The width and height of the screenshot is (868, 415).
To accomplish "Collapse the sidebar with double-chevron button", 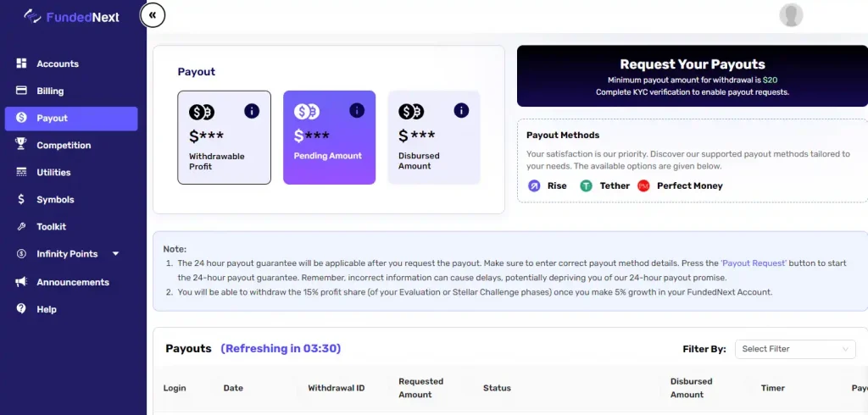I will click(x=153, y=15).
